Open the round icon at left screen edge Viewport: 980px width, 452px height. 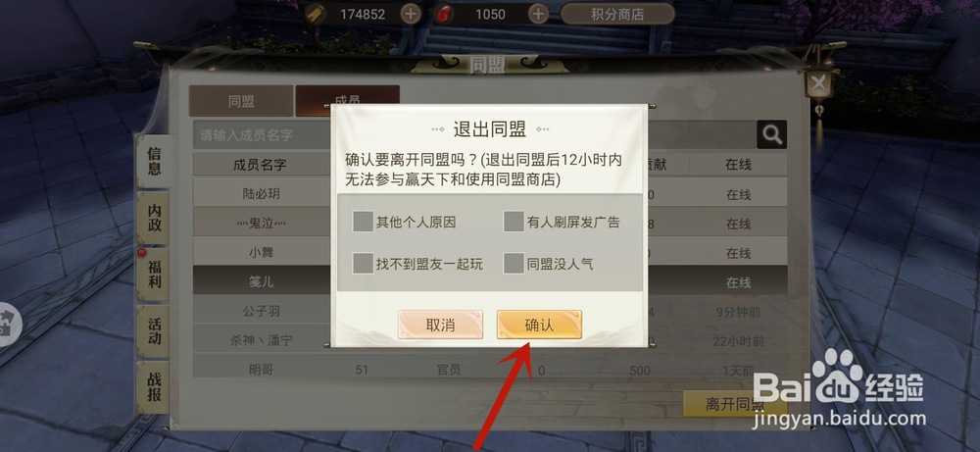[8, 326]
